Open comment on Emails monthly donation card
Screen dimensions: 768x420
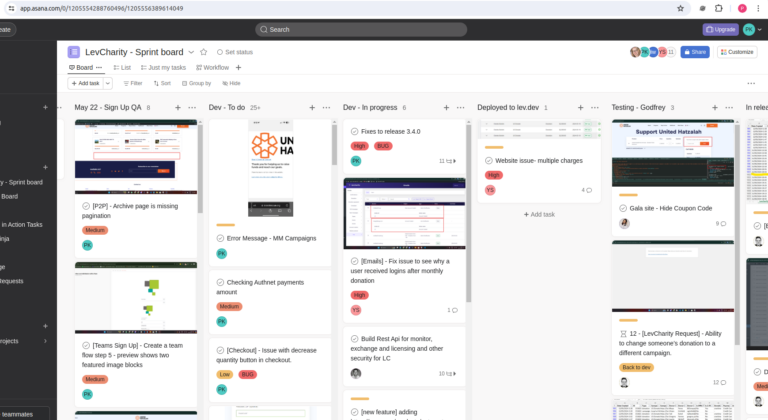click(x=453, y=310)
